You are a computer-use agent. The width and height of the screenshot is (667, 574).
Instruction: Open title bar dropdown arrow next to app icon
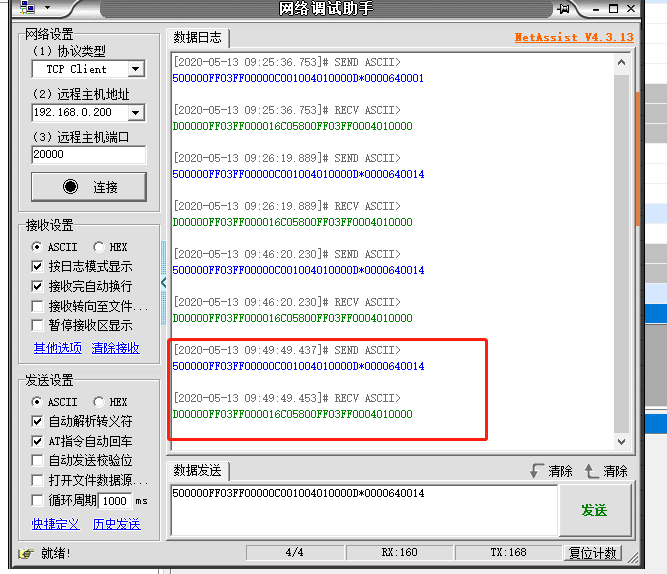[x=47, y=9]
